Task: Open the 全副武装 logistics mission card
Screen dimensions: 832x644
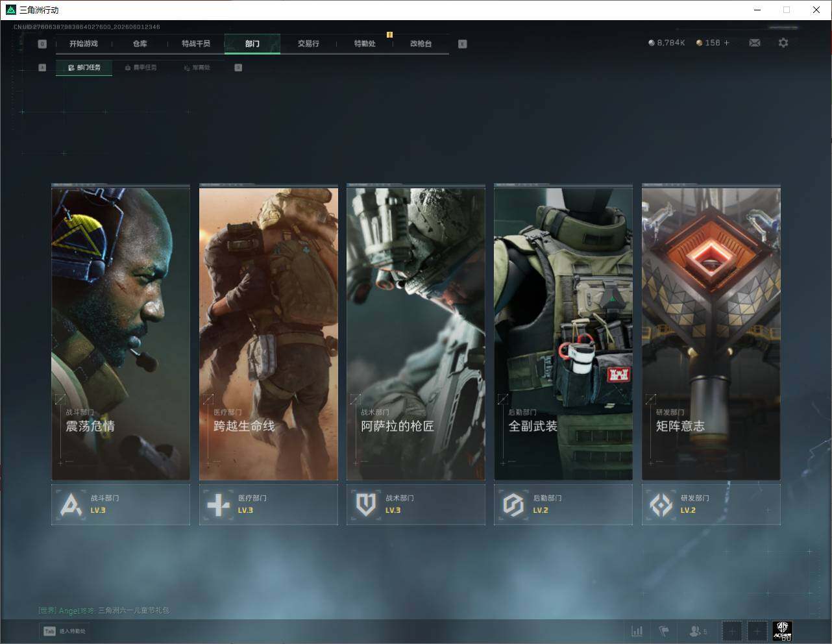Action: [563, 333]
